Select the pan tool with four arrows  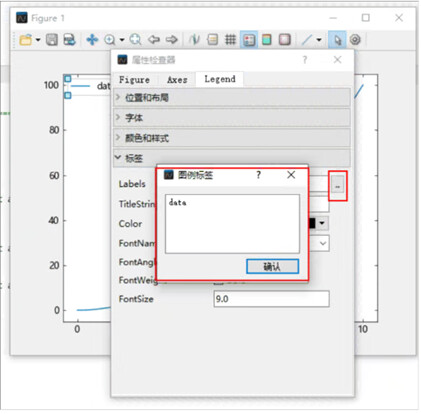click(92, 40)
